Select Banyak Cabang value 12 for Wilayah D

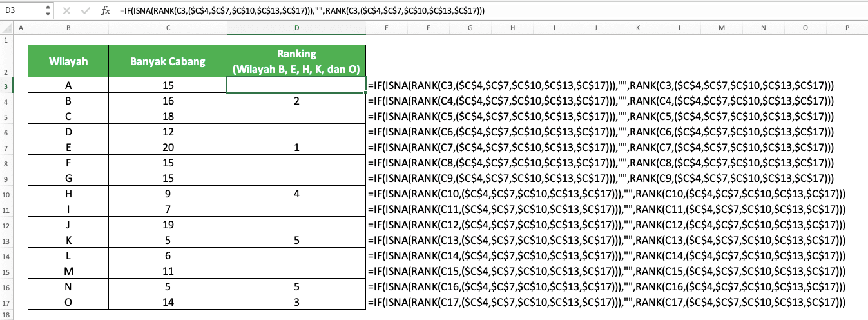168,132
